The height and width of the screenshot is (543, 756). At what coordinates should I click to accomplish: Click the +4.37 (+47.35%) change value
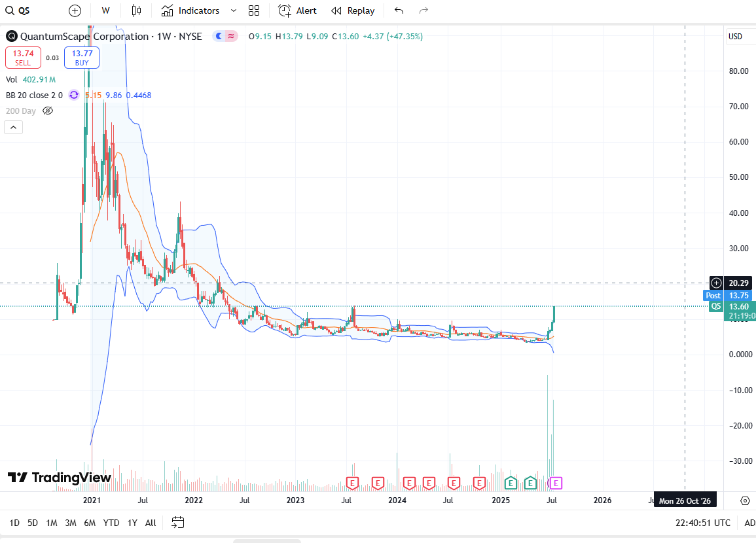393,36
